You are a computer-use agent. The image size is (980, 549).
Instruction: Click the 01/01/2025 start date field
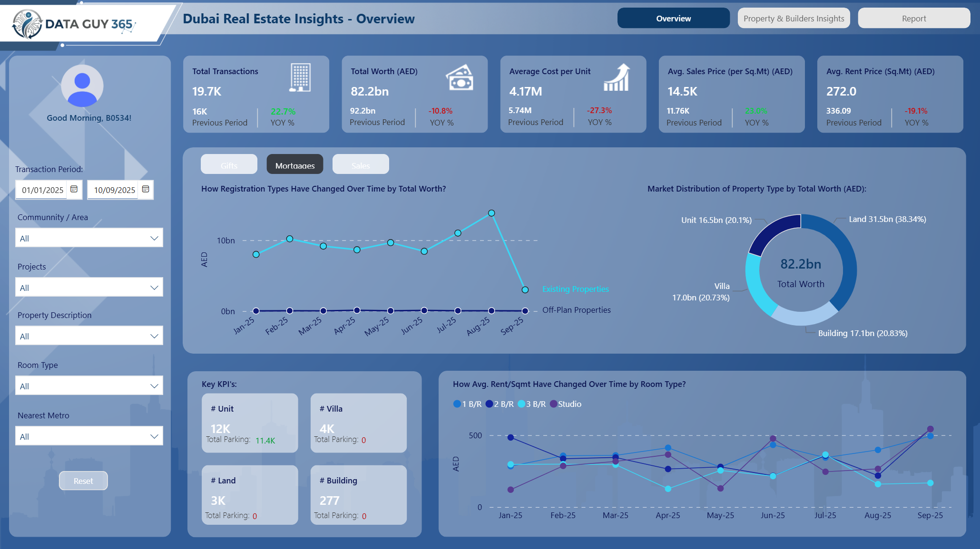coord(42,190)
